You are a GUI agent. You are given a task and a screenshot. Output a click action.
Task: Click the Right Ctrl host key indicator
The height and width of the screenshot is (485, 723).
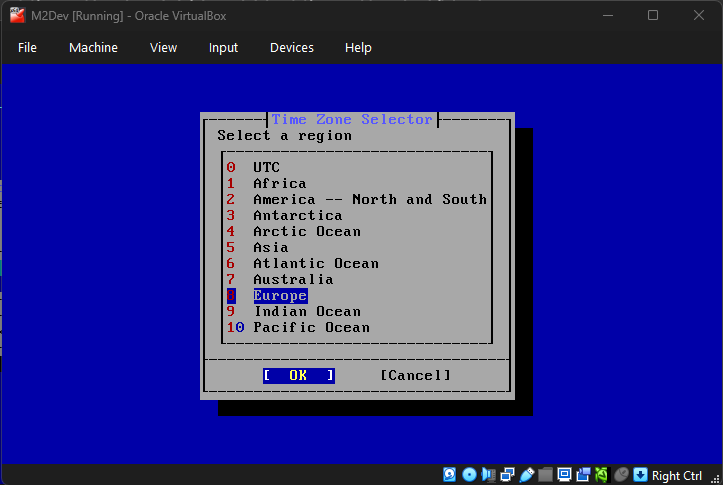[677, 476]
